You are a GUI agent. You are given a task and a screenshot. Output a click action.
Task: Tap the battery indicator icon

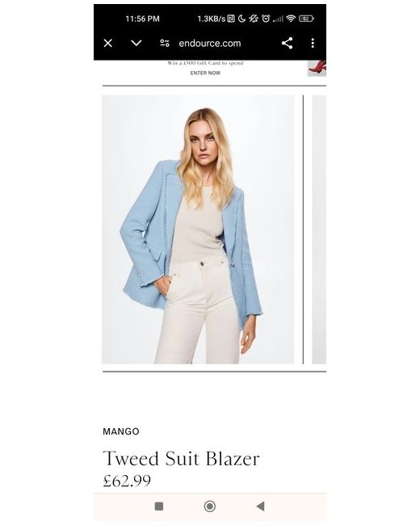306,19
